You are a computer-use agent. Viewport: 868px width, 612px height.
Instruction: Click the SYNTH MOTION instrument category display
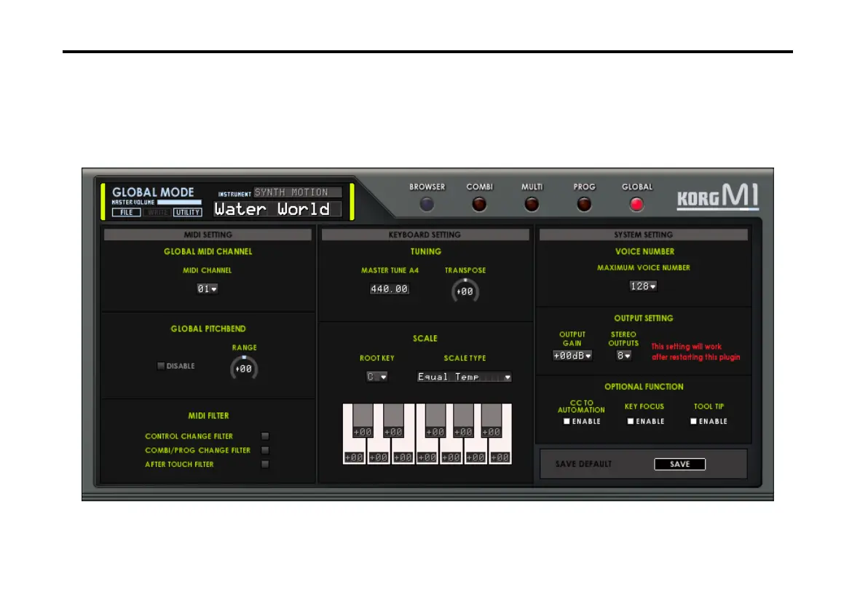coord(298,192)
